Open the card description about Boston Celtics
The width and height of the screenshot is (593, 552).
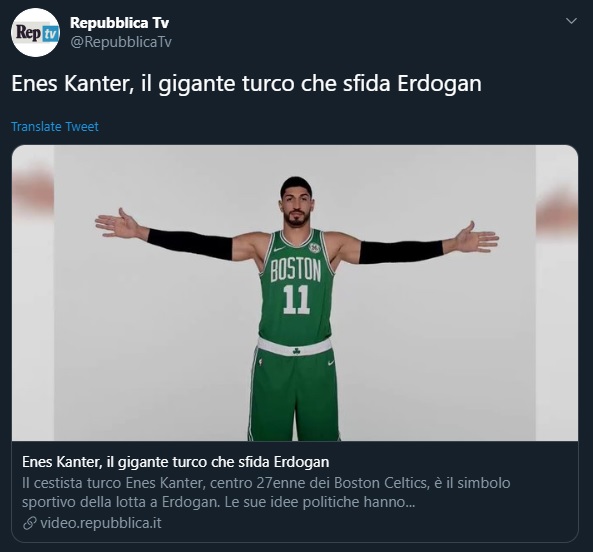(x=266, y=493)
